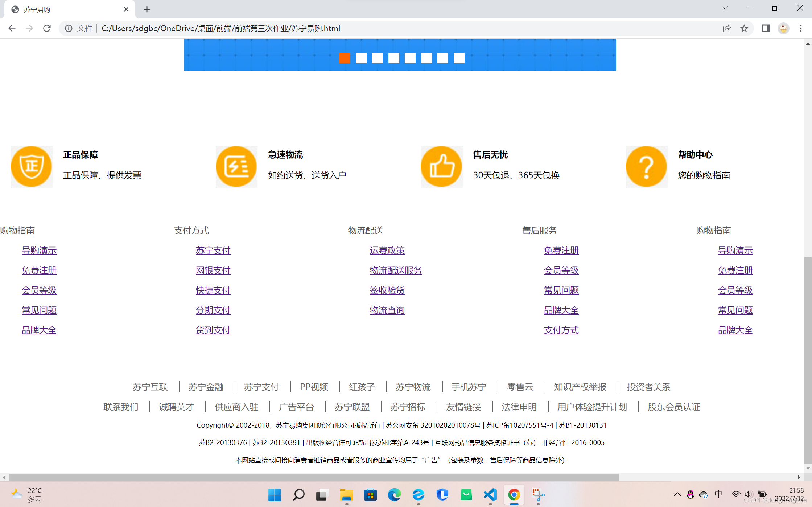Switch to Visual Studio Code in taskbar
Image resolution: width=812 pixels, height=507 pixels.
click(490, 495)
